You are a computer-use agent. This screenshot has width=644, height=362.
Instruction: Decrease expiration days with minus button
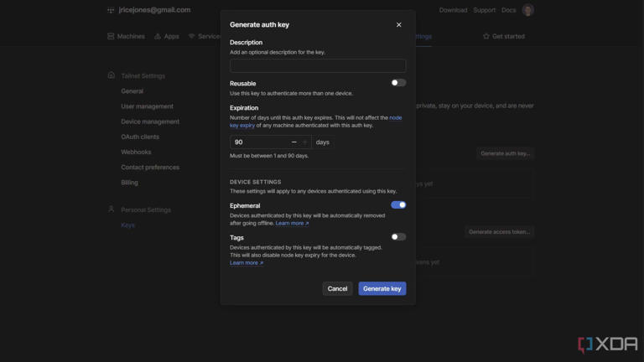point(293,142)
